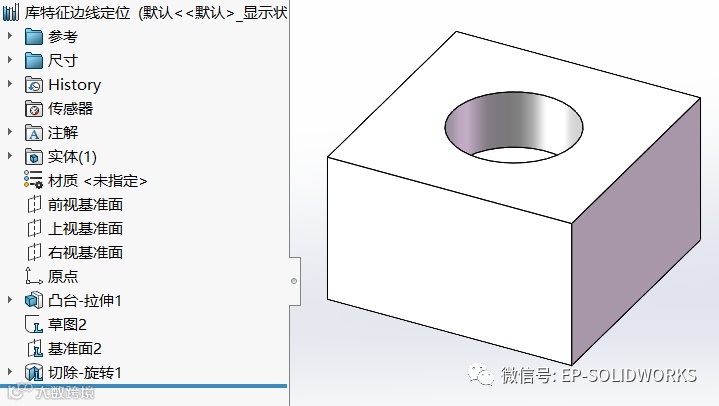Image resolution: width=719 pixels, height=406 pixels.
Task: Click the 切除-旋转1 revolved cut icon
Action: pyautogui.click(x=34, y=373)
